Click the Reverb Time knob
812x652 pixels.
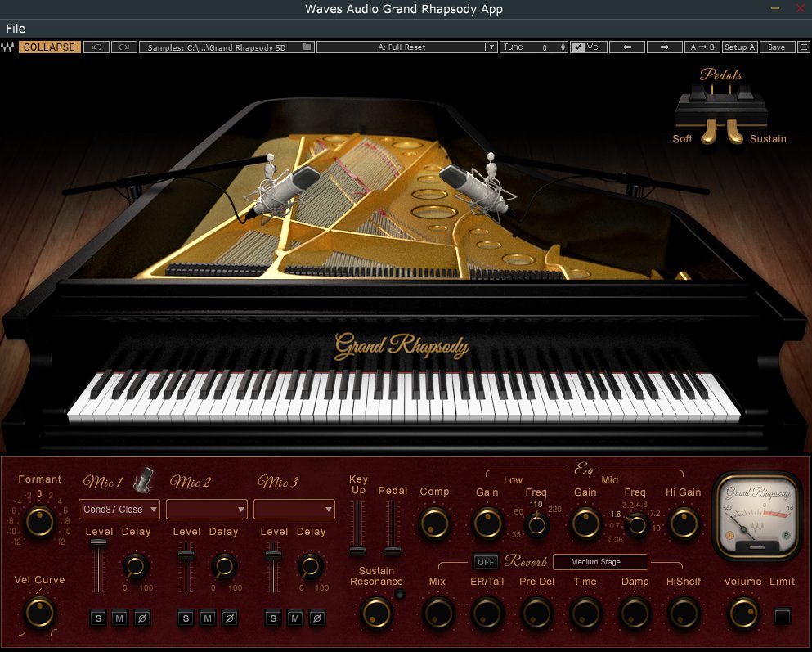click(x=585, y=614)
